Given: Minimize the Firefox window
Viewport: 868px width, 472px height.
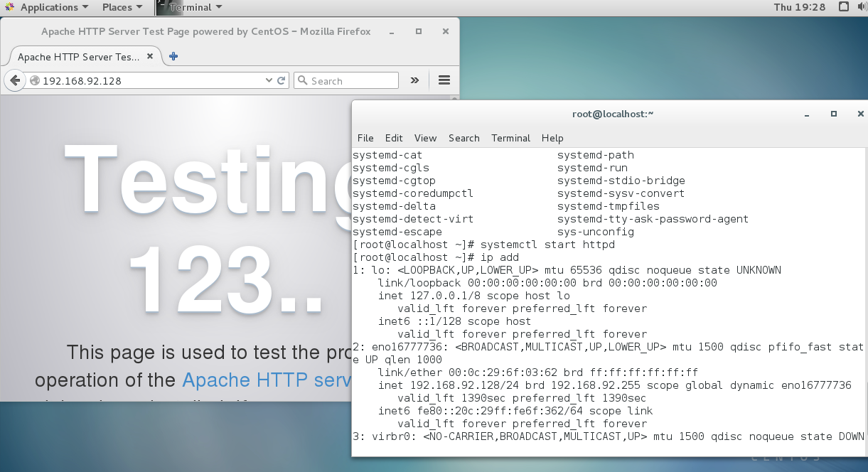Looking at the screenshot, I should (x=392, y=31).
